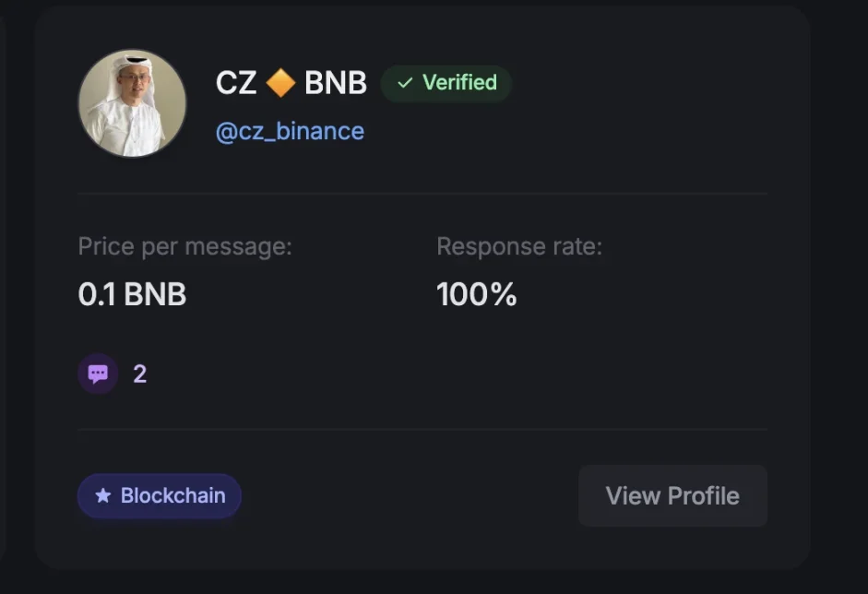Open messaging via the chat bubble icon
This screenshot has width=868, height=594.
coord(98,374)
